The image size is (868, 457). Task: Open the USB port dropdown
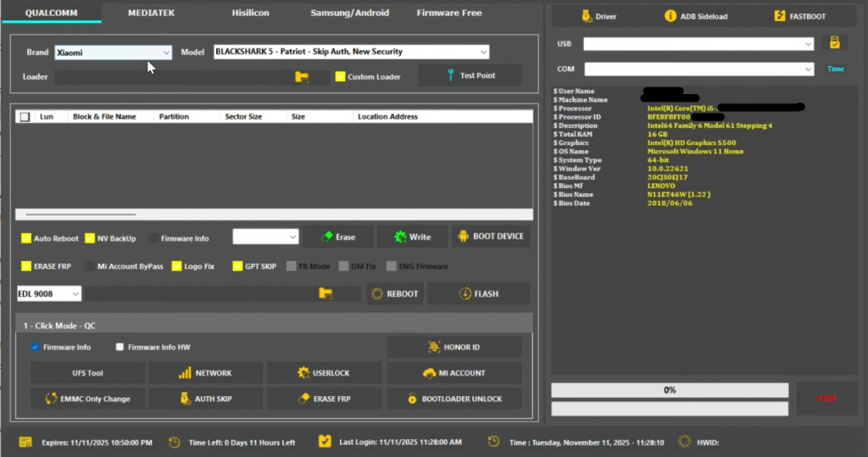tap(698, 44)
